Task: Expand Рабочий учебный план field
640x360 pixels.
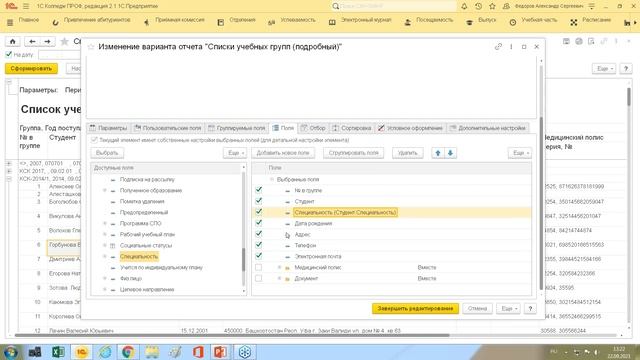Action: pos(104,234)
